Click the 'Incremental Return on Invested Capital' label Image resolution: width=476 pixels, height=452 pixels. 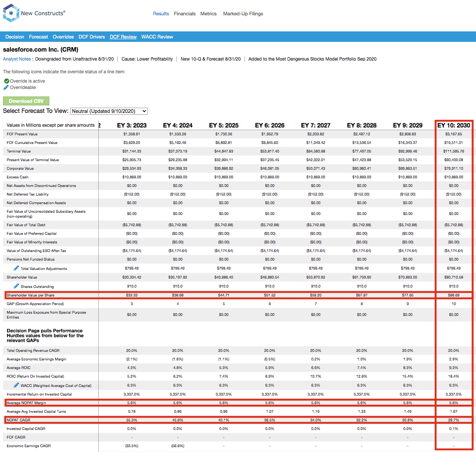tap(39, 394)
